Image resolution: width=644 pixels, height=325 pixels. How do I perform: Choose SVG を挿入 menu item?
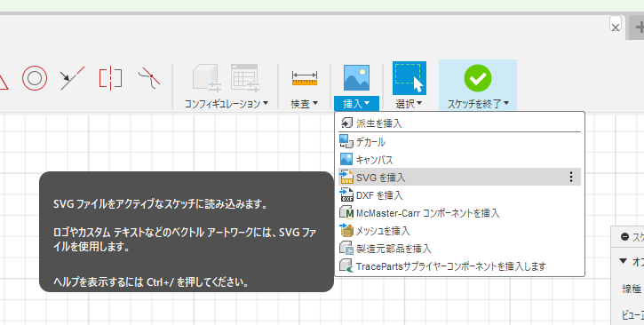[x=459, y=177]
